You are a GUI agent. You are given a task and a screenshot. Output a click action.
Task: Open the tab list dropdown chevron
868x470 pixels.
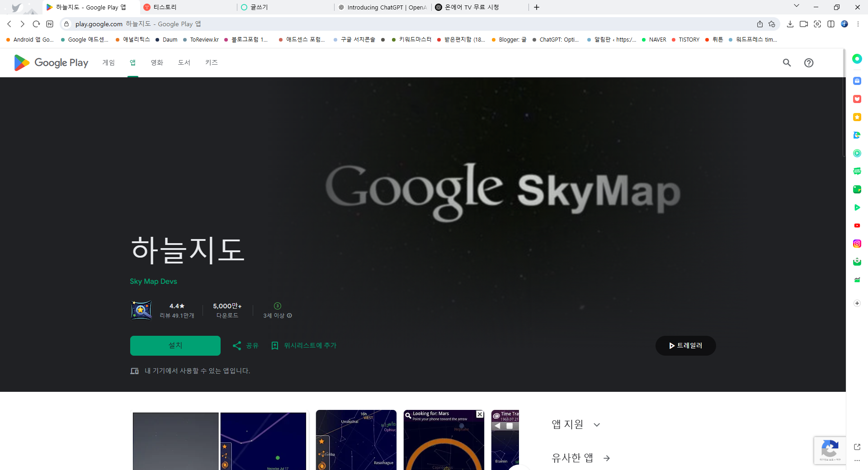(x=797, y=6)
